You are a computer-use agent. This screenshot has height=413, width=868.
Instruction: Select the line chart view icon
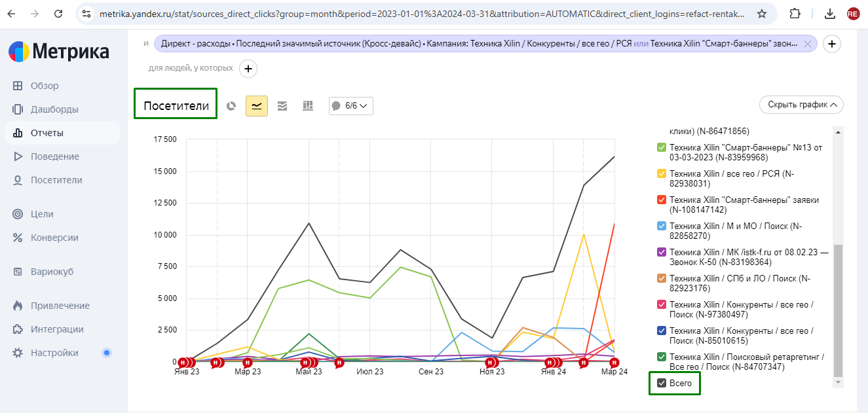pyautogui.click(x=257, y=106)
